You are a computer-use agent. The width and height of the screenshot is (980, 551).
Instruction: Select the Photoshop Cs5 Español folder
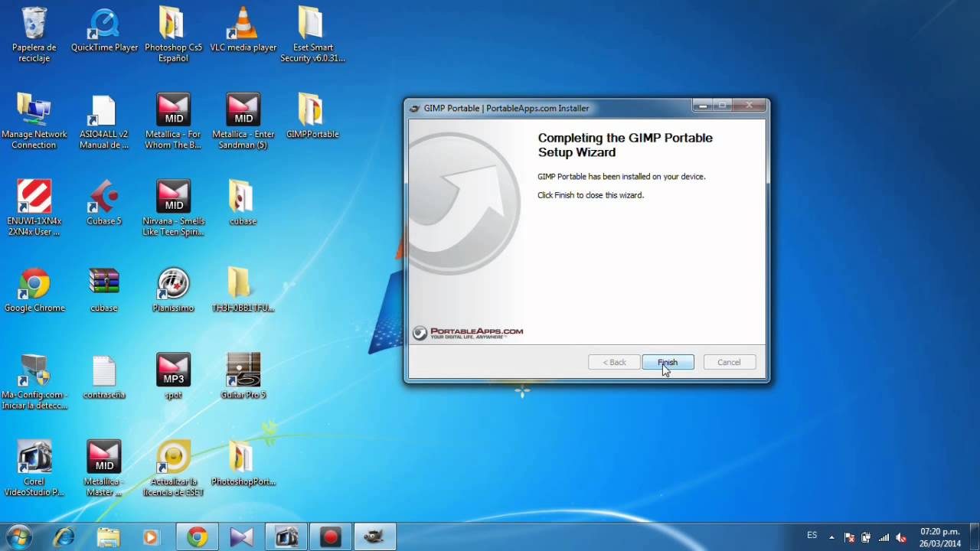point(173,36)
